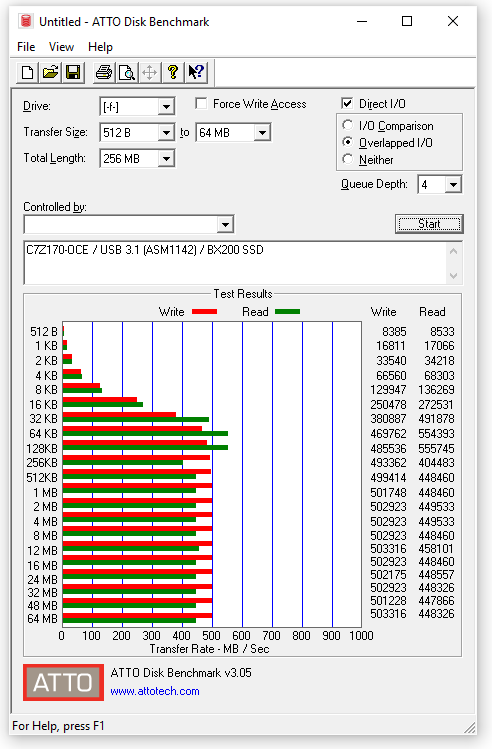Click the 'For Help, press F1' status text
492x749 pixels.
[58, 726]
